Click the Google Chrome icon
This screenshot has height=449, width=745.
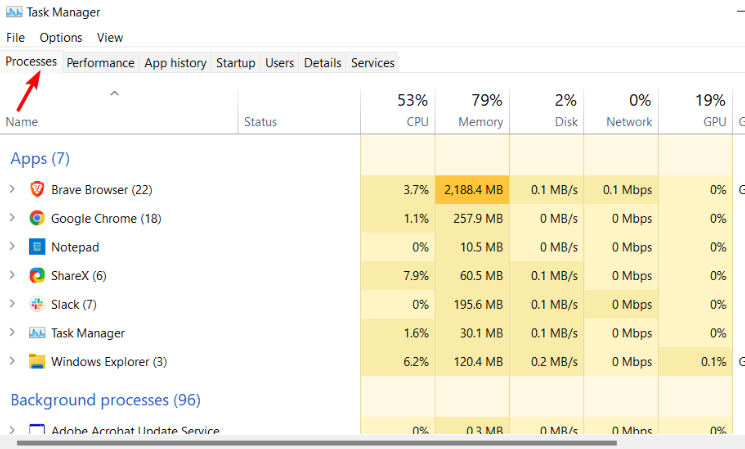[x=37, y=218]
